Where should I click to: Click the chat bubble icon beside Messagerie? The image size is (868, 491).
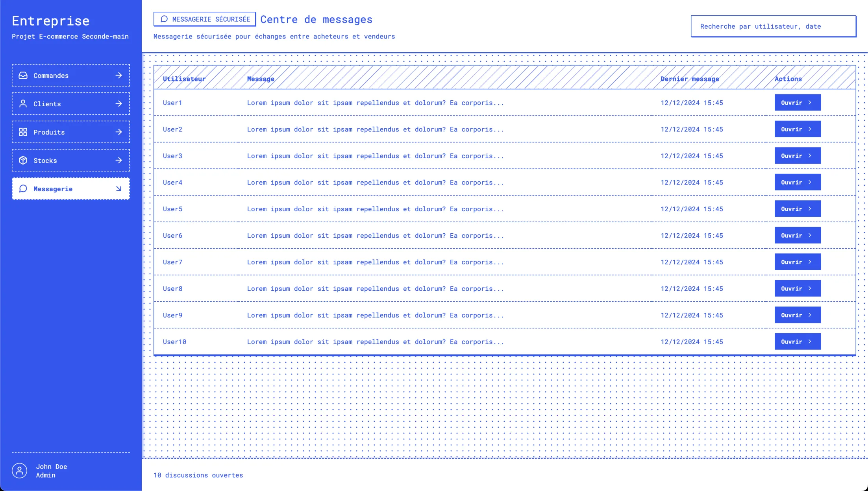(23, 188)
